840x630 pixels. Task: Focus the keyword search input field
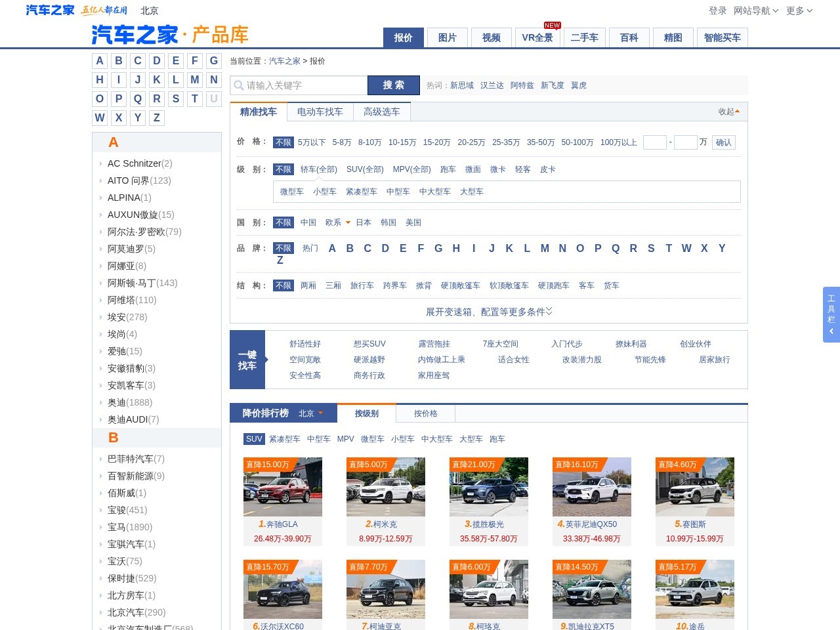tap(299, 85)
